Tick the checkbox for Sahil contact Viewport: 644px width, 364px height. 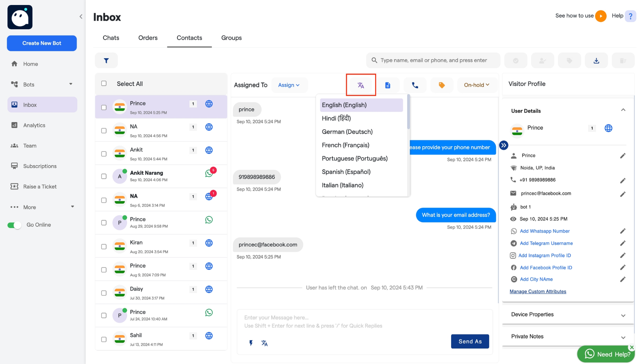click(104, 339)
